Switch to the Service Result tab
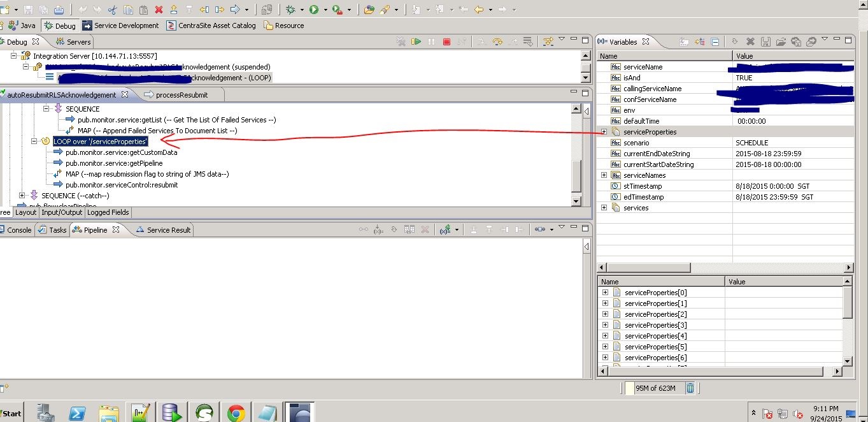Screen dimensions: 868x422 [x=168, y=229]
